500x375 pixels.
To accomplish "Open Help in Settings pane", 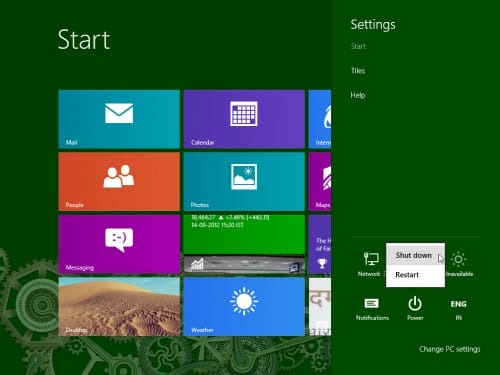I will point(358,95).
